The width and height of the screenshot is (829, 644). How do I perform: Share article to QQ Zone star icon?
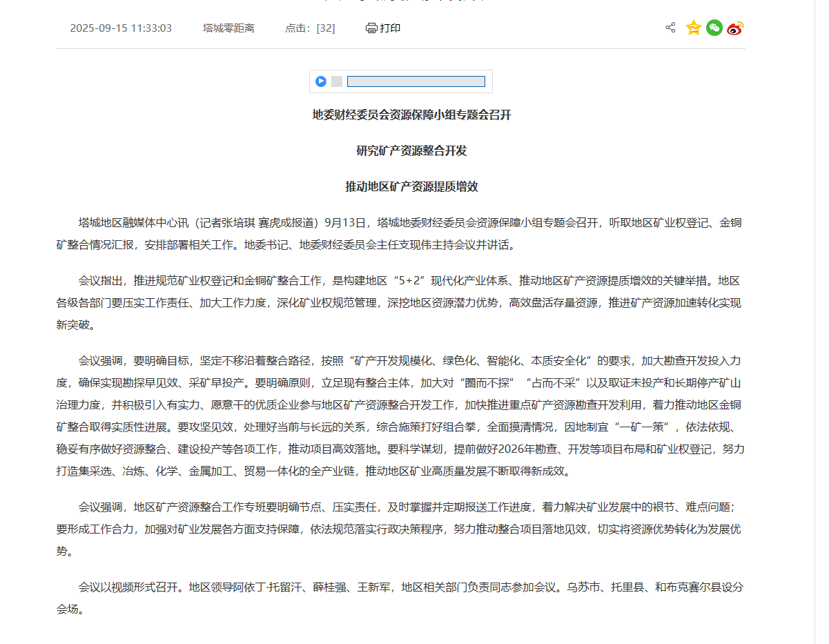click(x=694, y=28)
